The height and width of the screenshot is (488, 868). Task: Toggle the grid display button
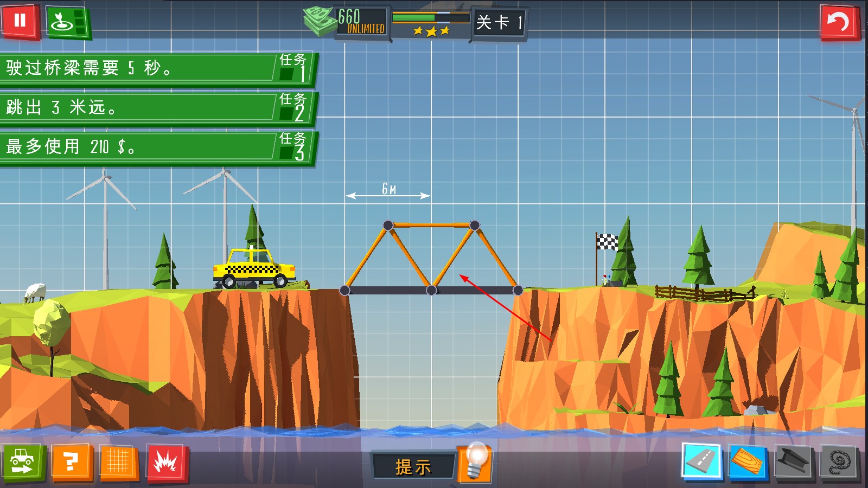(118, 463)
